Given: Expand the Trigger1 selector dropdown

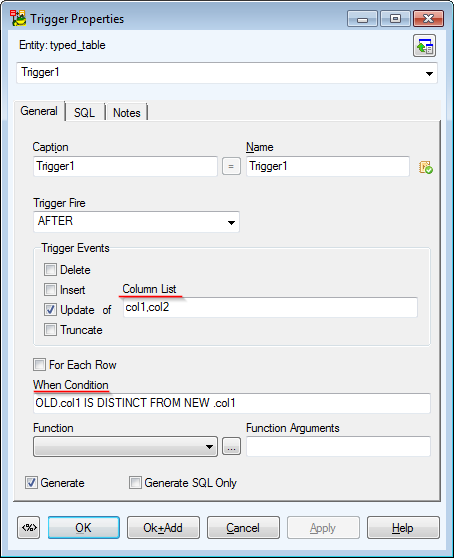Looking at the screenshot, I should (227, 73).
